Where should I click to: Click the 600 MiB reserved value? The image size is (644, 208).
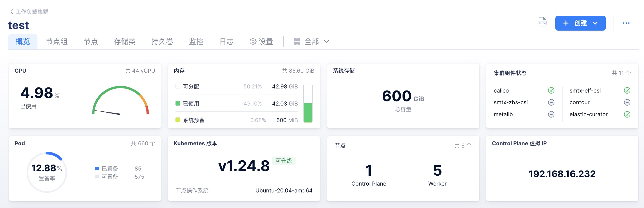click(x=287, y=120)
